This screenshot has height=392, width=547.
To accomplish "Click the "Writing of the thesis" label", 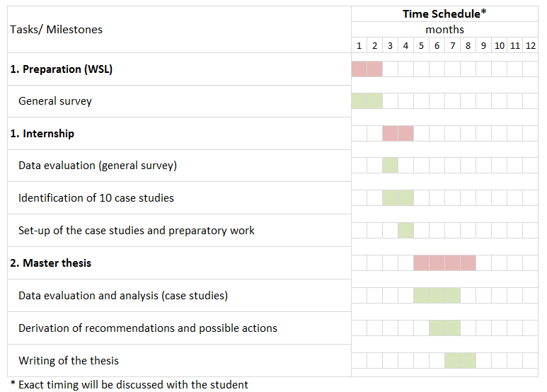I will [69, 361].
